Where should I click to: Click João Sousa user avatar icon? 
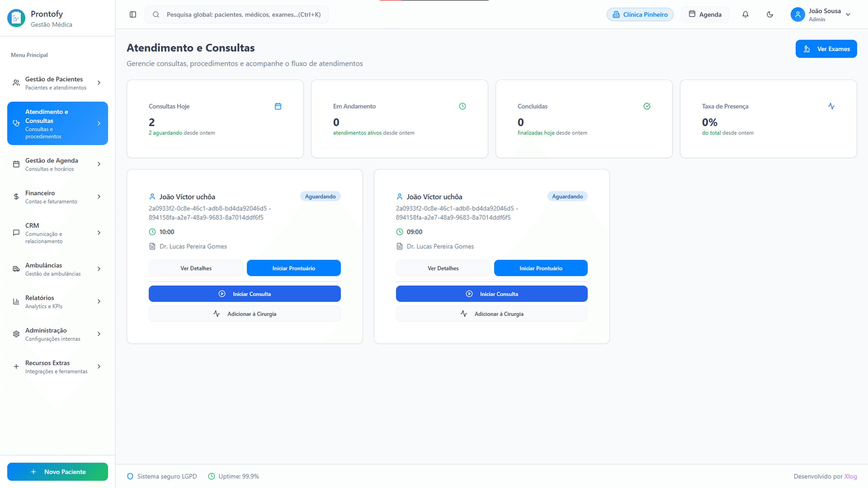797,14
